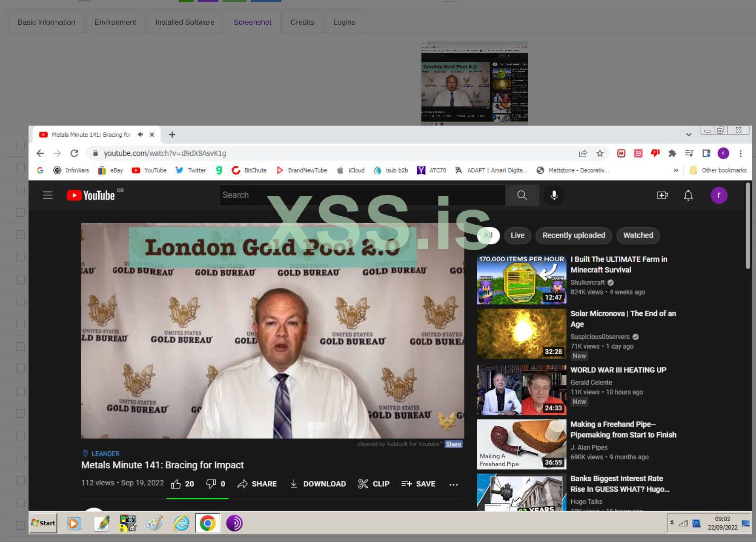Click the small screenshot preview thumbnail above
Image resolution: width=756 pixels, height=542 pixels.
tap(475, 83)
